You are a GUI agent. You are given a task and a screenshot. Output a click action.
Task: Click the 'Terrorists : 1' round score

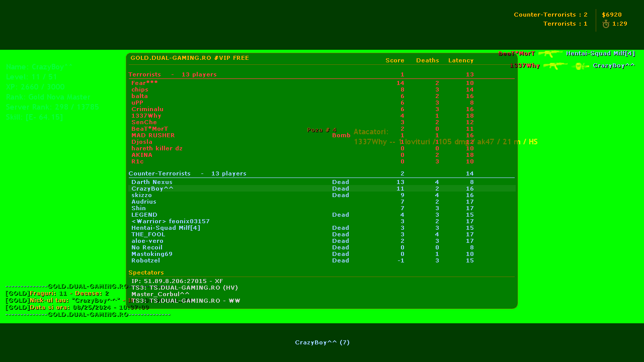566,24
